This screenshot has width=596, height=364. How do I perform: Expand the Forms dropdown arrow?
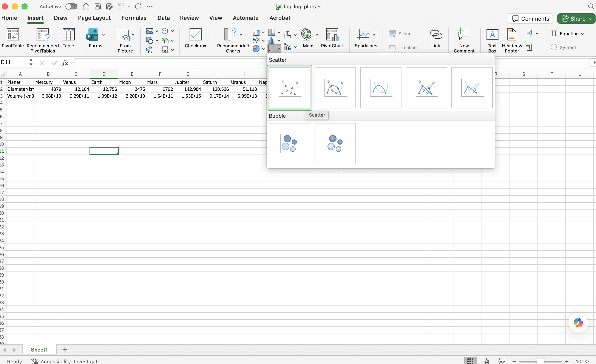coord(103,35)
